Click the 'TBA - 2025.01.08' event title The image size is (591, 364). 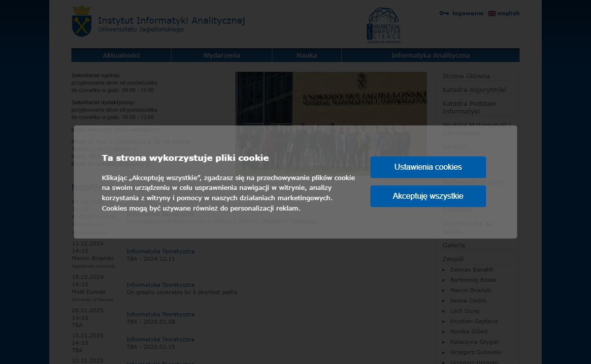coord(151,322)
